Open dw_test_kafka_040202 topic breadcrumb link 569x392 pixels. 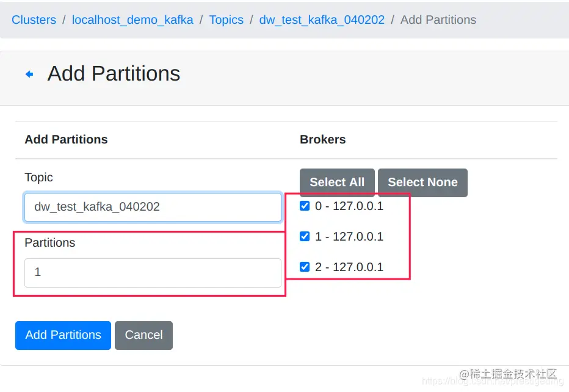tap(322, 20)
